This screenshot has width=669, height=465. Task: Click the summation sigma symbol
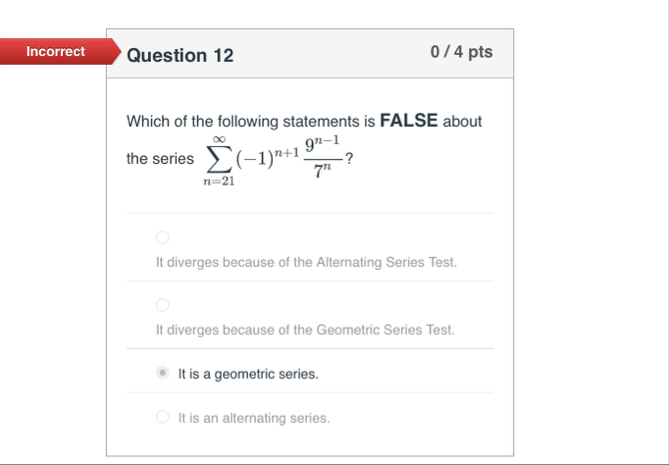pos(219,160)
